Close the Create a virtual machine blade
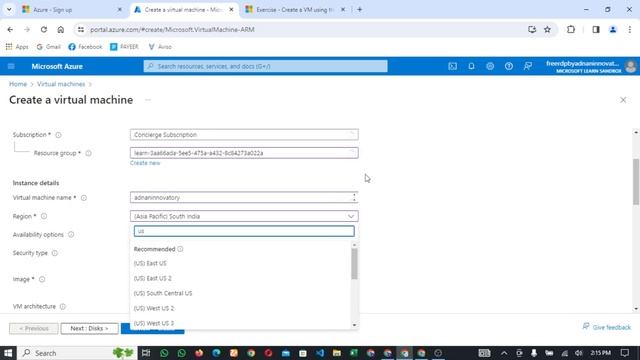This screenshot has width=640, height=360. click(623, 100)
